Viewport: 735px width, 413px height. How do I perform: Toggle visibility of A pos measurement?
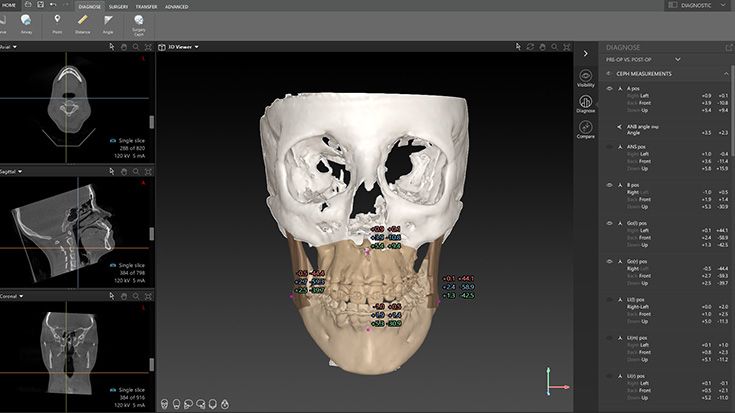609,89
